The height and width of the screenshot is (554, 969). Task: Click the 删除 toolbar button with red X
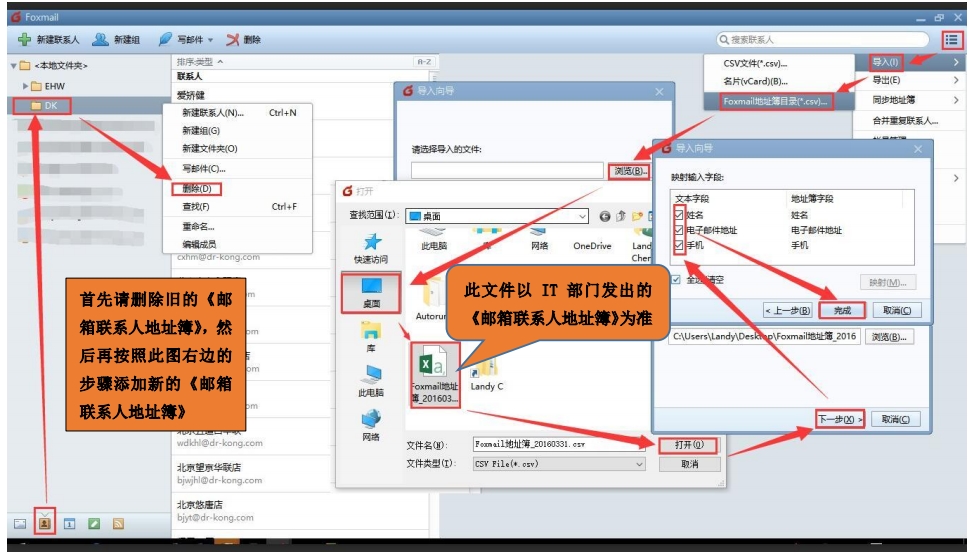click(243, 40)
